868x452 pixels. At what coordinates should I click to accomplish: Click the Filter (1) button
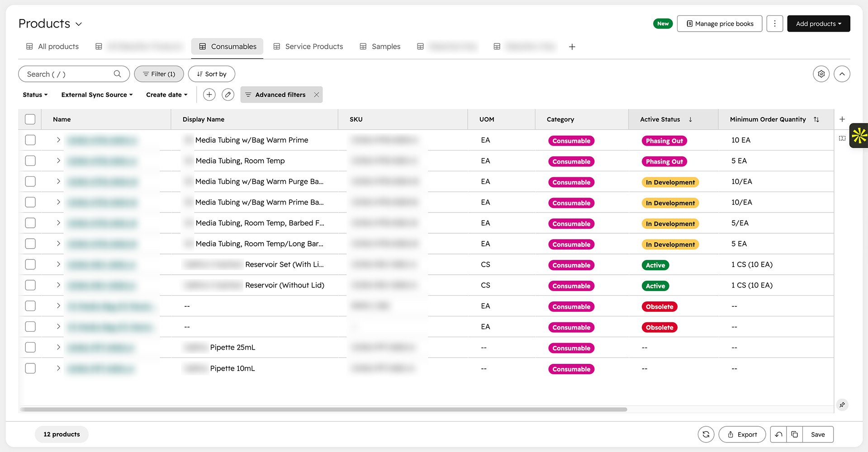coord(159,74)
